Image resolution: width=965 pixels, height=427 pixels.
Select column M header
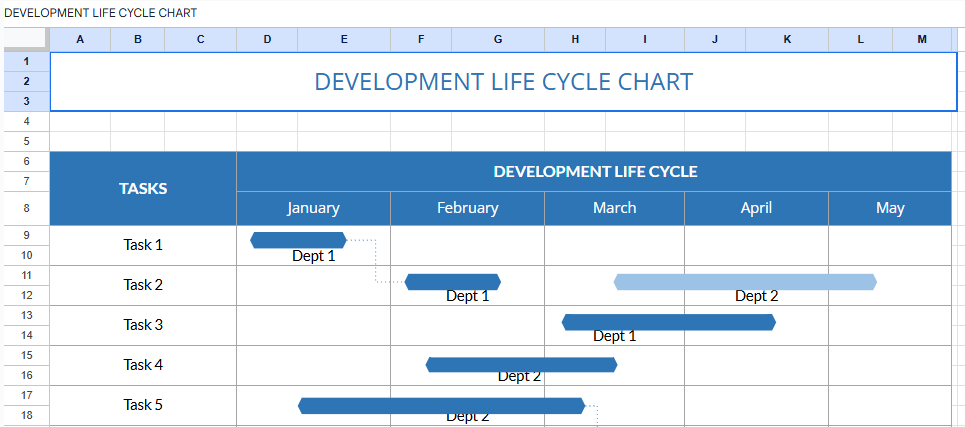point(921,39)
